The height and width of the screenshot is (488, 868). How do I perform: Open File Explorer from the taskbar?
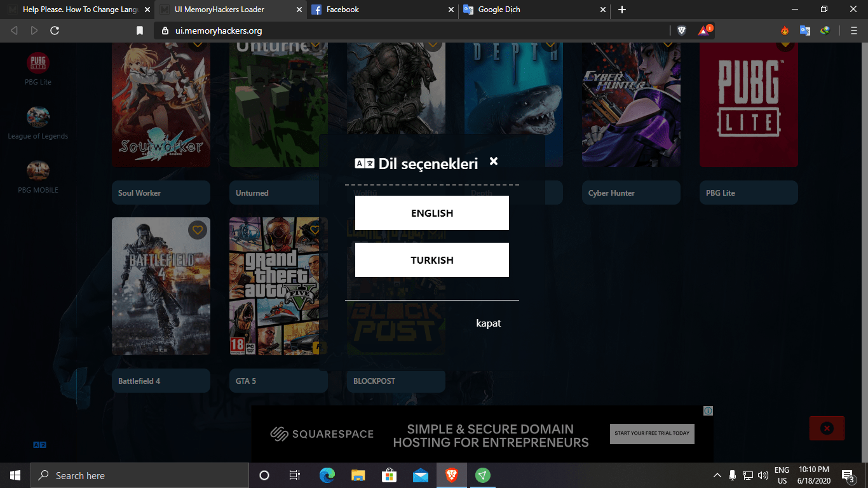(358, 475)
